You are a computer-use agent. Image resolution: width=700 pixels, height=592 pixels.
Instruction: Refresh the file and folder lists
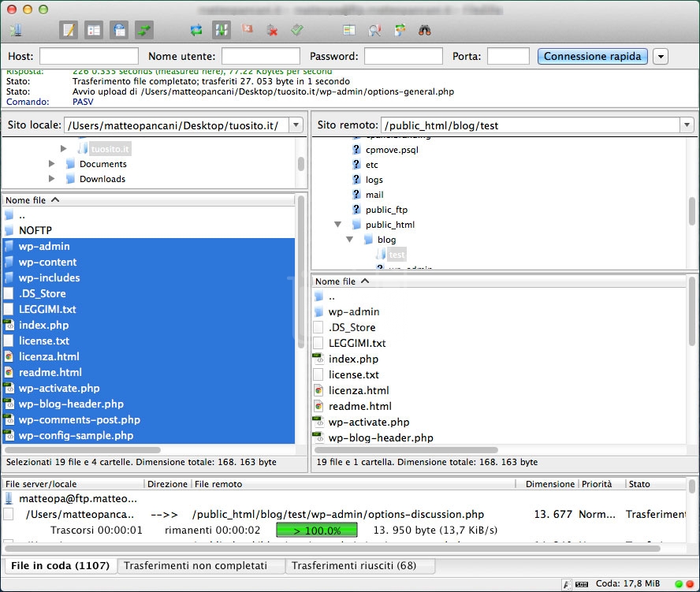196,31
